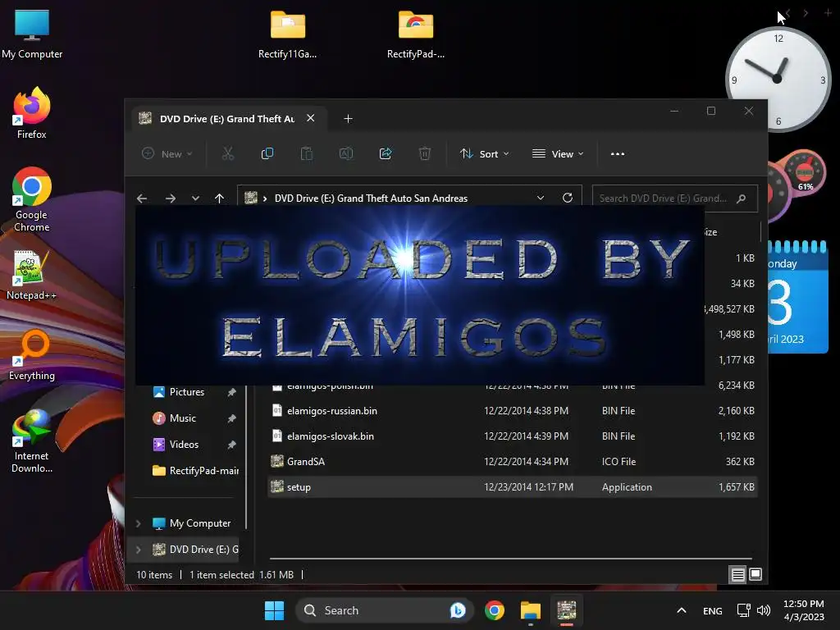
Task: Click the GTA installer taskbar icon
Action: (x=566, y=610)
